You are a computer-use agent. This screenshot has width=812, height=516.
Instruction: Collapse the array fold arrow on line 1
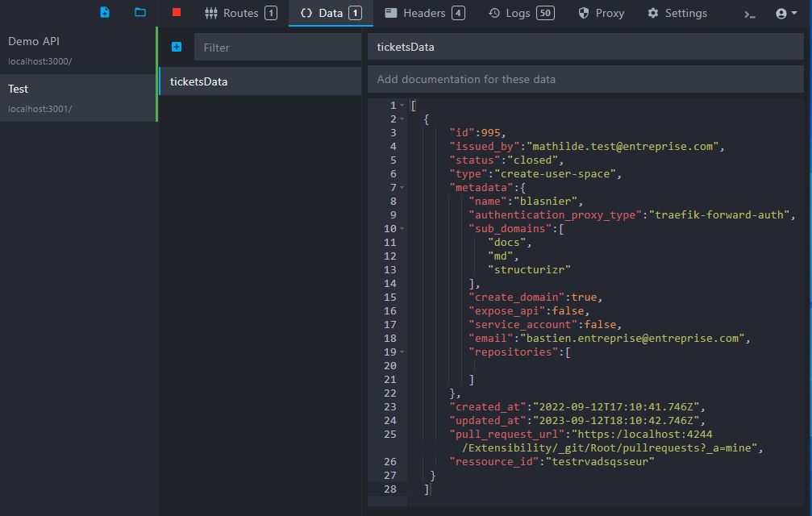pyautogui.click(x=402, y=105)
